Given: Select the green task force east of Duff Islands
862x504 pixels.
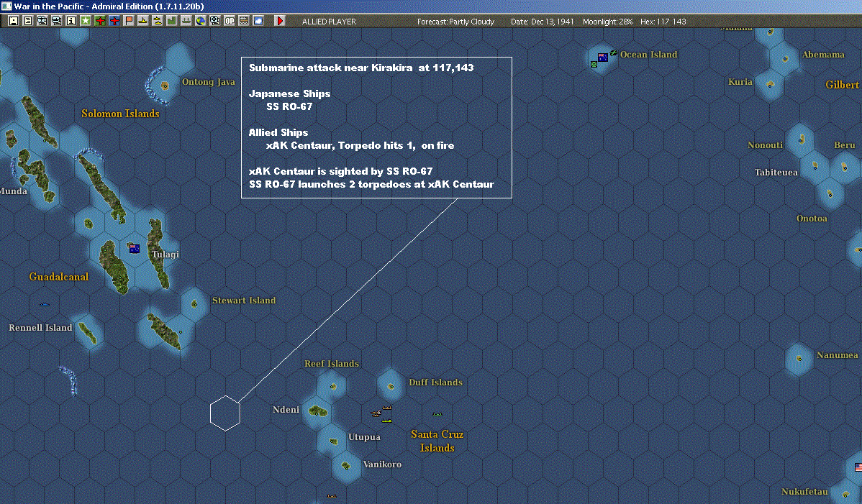Looking at the screenshot, I should [x=437, y=414].
